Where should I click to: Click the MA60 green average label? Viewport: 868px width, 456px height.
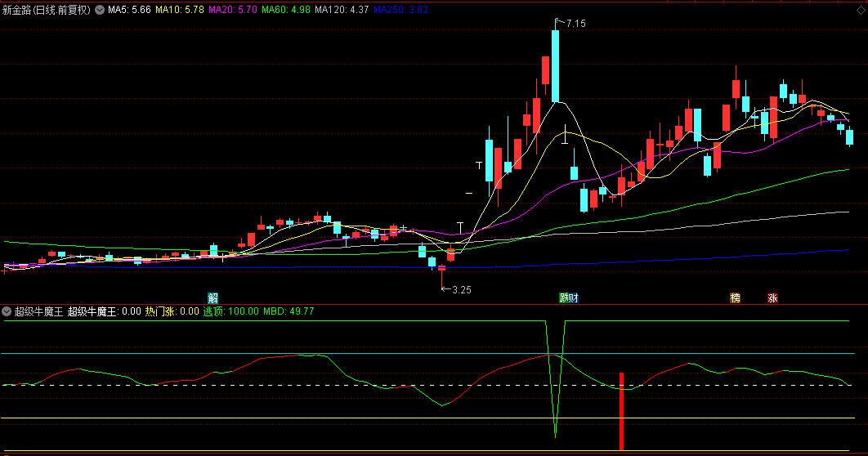[x=286, y=10]
